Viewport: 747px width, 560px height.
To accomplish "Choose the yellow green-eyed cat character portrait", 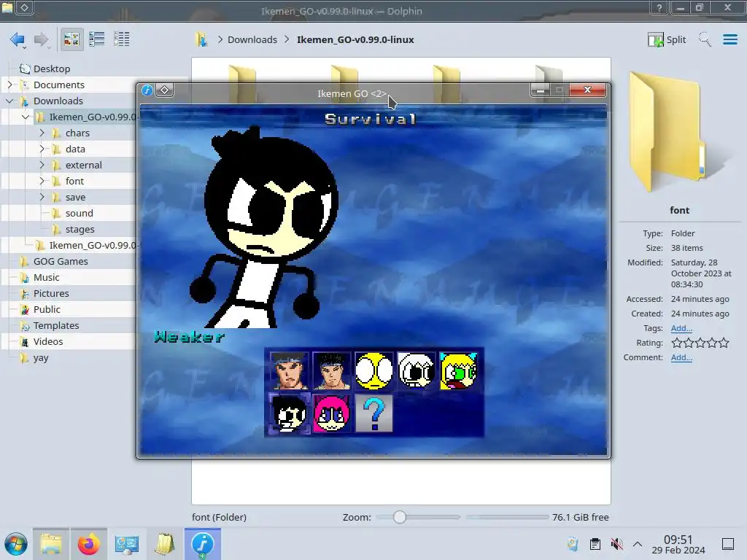I will [x=459, y=371].
